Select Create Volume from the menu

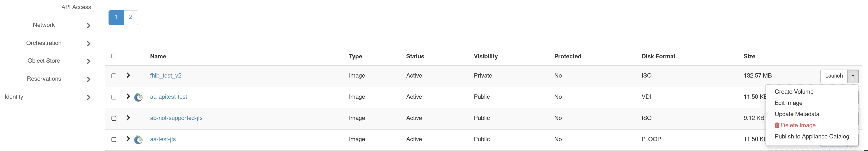pyautogui.click(x=794, y=91)
